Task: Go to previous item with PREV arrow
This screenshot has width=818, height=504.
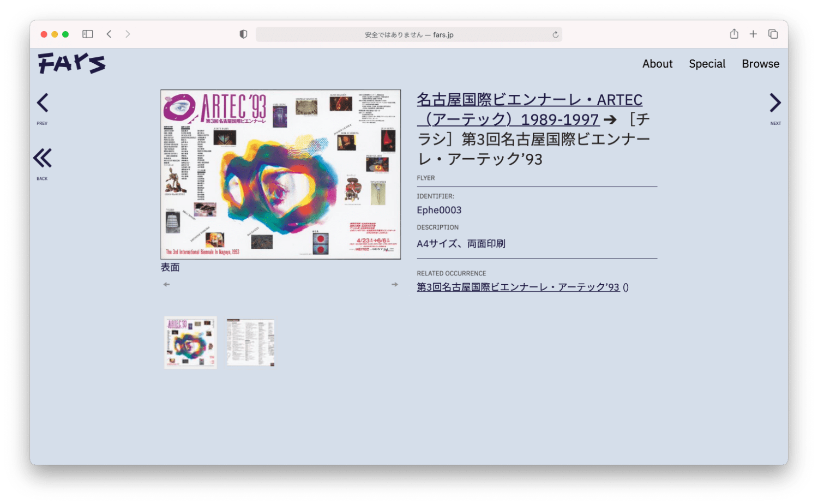Action: [x=43, y=103]
